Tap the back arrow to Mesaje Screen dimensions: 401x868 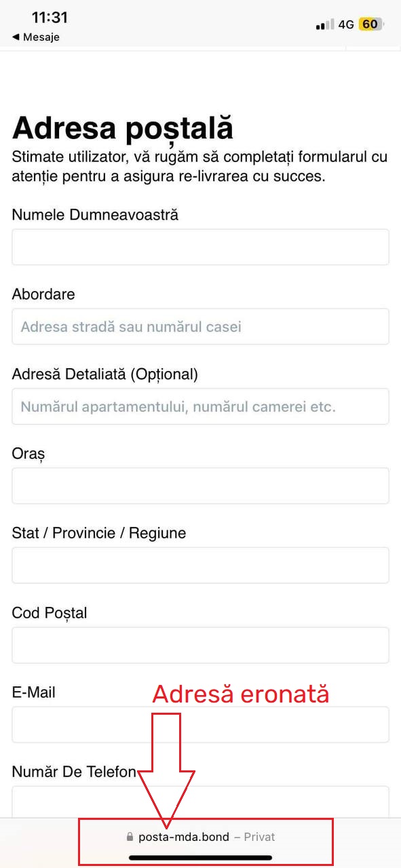[x=16, y=37]
